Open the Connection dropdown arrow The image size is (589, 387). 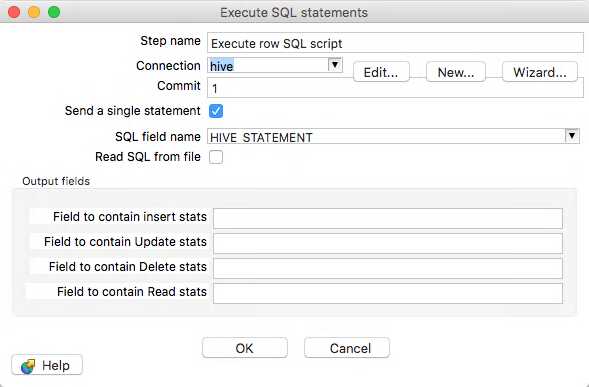[335, 65]
